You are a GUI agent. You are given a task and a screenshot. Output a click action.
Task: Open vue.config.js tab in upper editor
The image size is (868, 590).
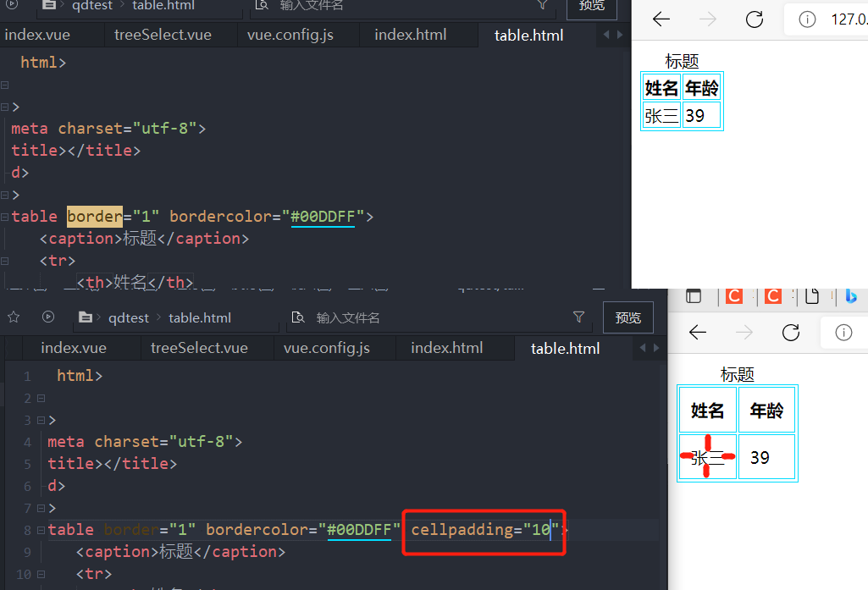coord(290,35)
